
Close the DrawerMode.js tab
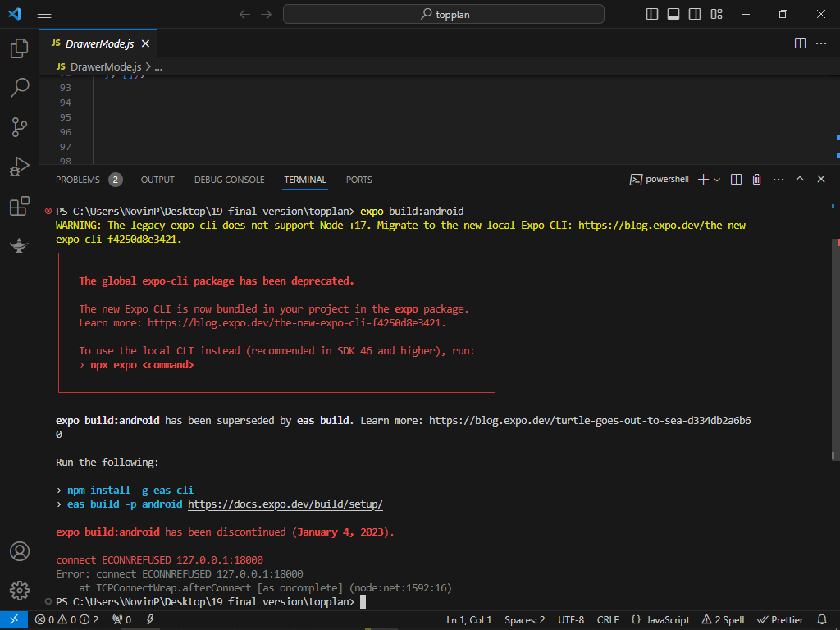(145, 44)
